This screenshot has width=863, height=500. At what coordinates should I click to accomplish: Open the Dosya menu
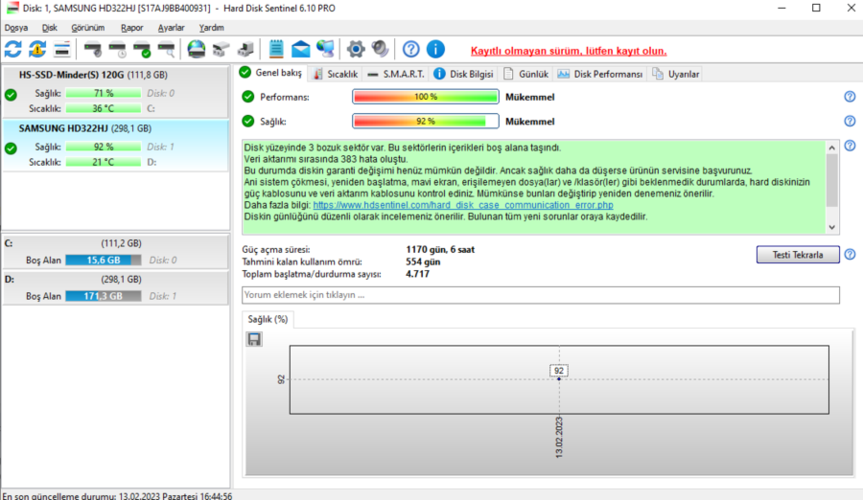16,28
